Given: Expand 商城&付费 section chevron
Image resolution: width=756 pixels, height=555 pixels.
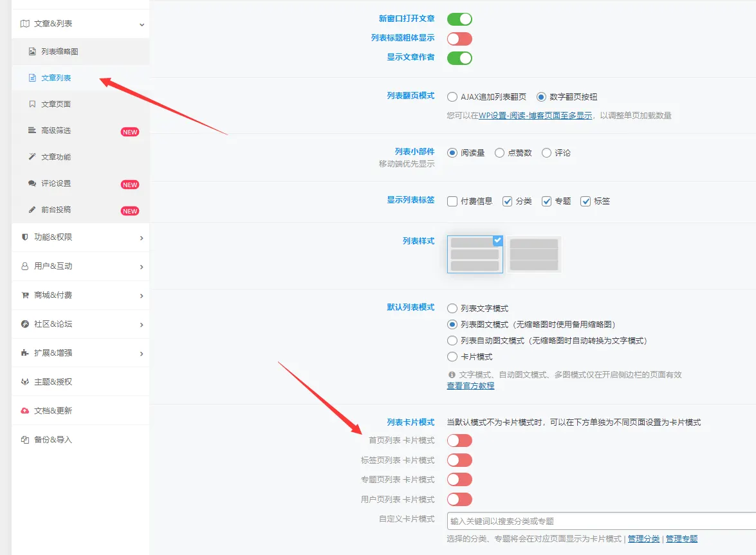Looking at the screenshot, I should 142,296.
